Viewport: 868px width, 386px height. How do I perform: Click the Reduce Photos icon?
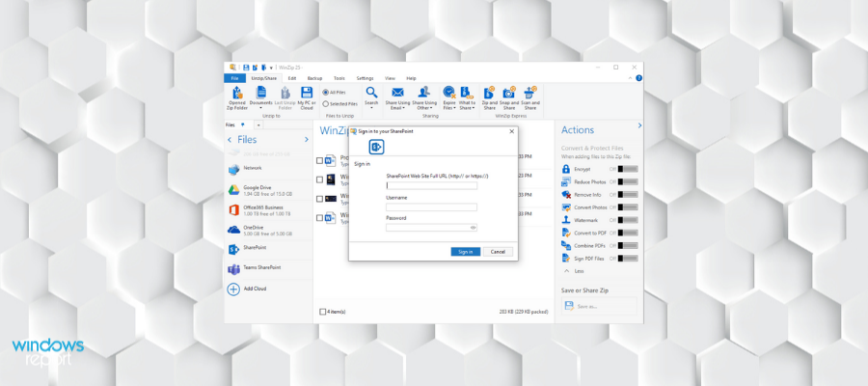click(566, 181)
